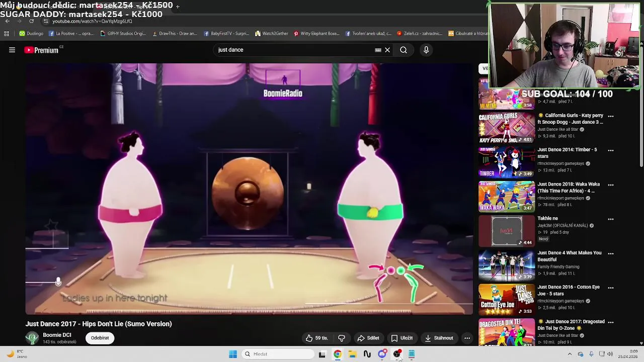Click the taskbar Hledat search box
The height and width of the screenshot is (362, 644).
pos(277,354)
